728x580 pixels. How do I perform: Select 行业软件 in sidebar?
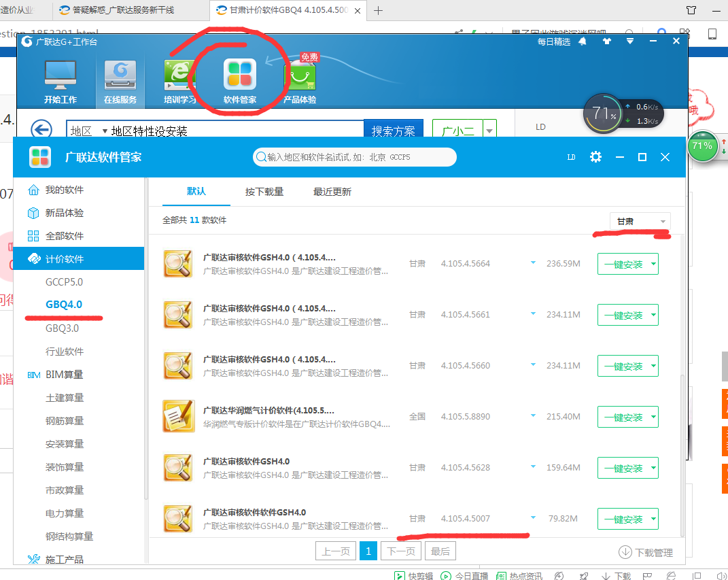pyautogui.click(x=65, y=352)
